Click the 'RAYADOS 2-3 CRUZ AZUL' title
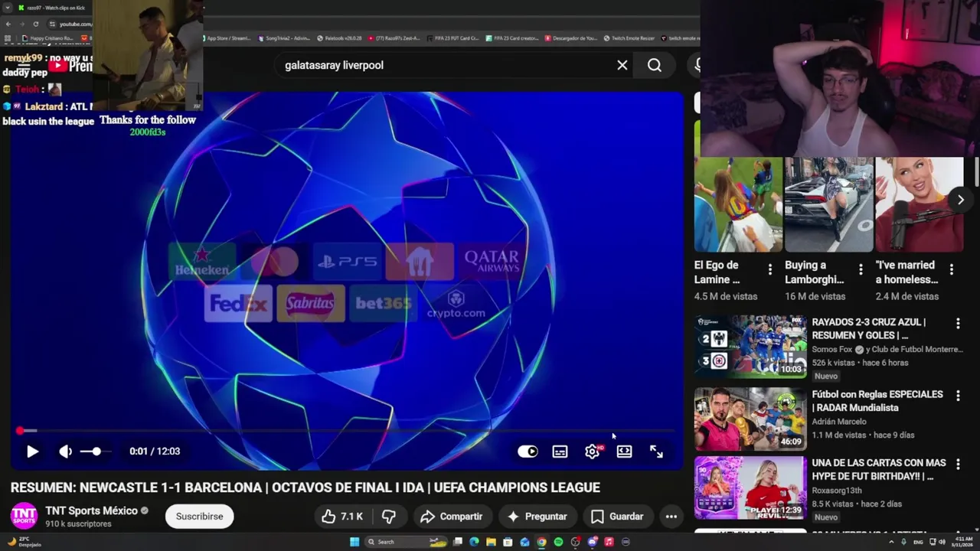 click(x=868, y=329)
